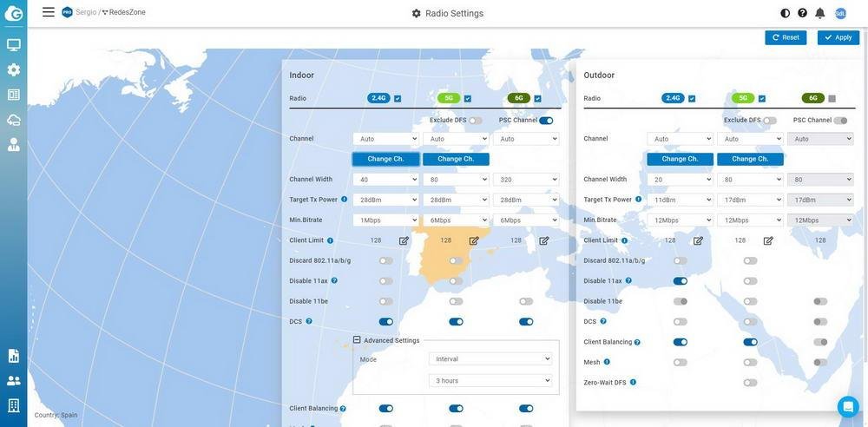Open Outdoor 5G Channel Width dropdown
The height and width of the screenshot is (427, 868).
point(750,180)
